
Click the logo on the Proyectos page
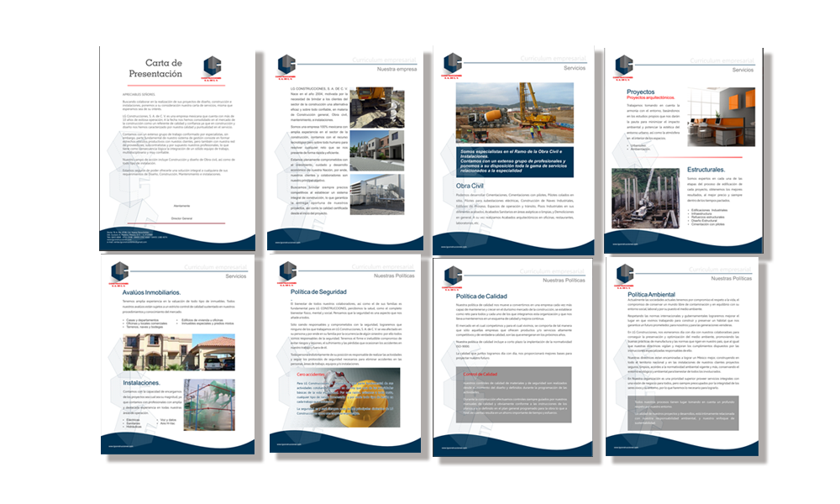point(624,64)
